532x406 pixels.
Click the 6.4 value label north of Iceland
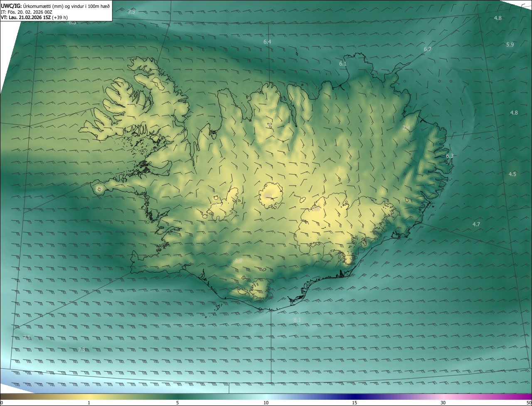[x=267, y=42]
